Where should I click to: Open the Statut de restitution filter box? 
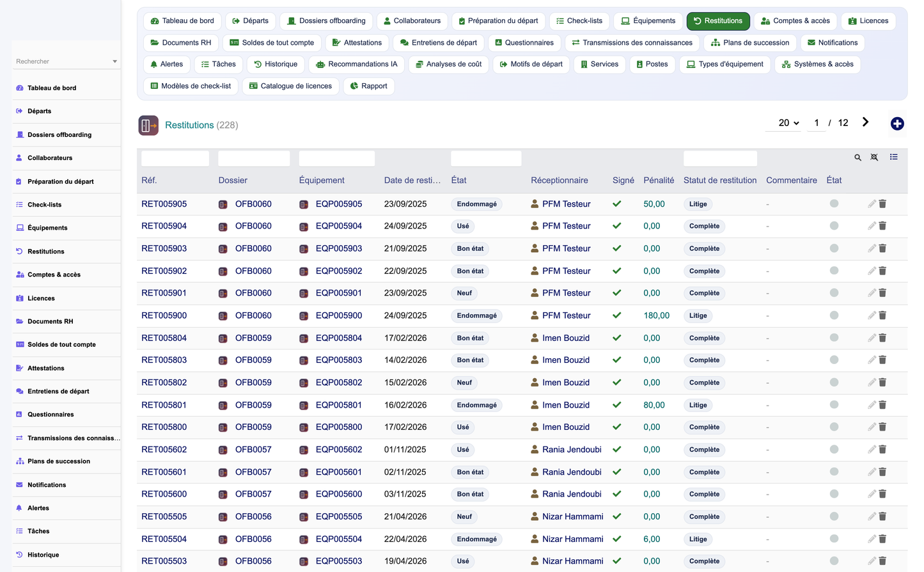pos(720,158)
